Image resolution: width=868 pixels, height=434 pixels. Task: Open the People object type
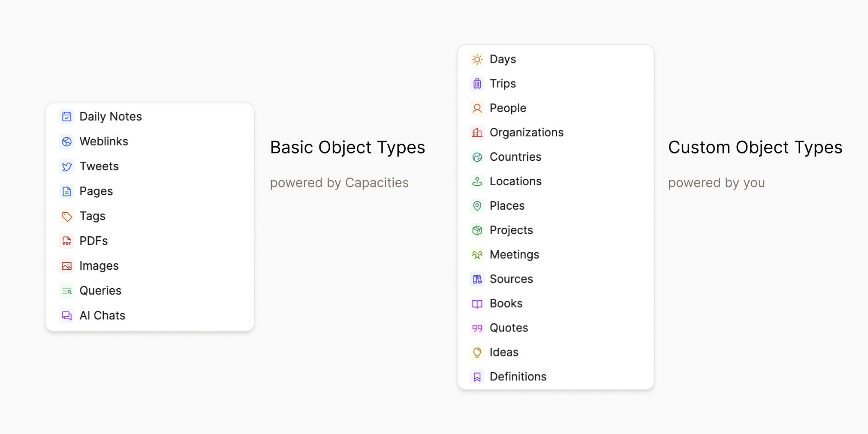coord(508,108)
